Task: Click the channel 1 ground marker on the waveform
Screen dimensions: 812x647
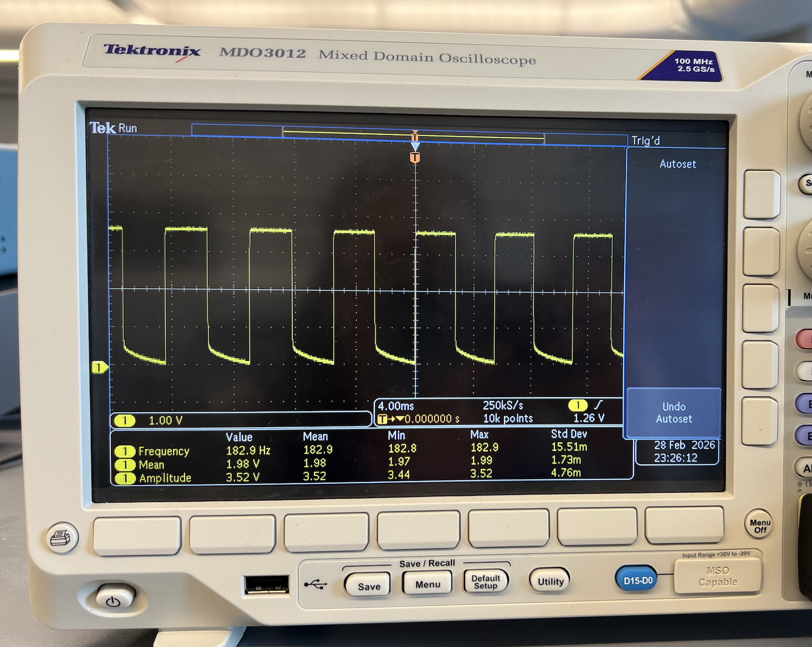Action: [99, 367]
